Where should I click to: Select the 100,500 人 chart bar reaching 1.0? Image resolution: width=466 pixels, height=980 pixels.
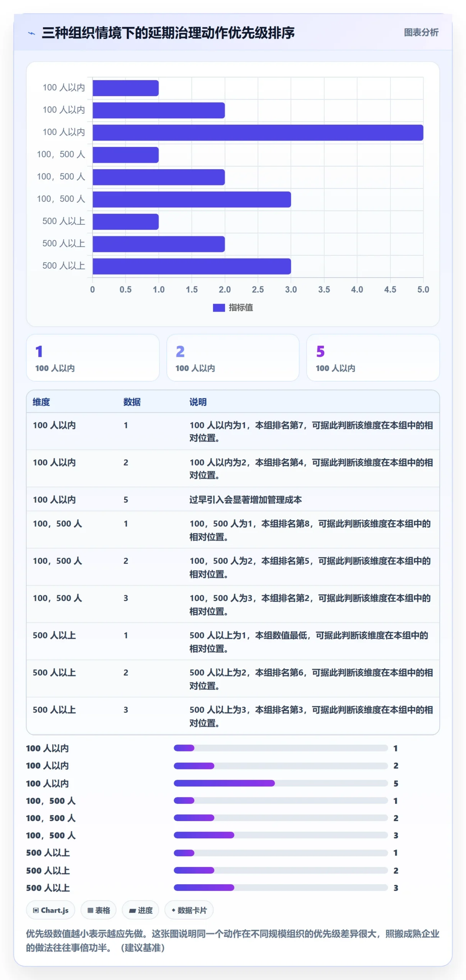(125, 155)
